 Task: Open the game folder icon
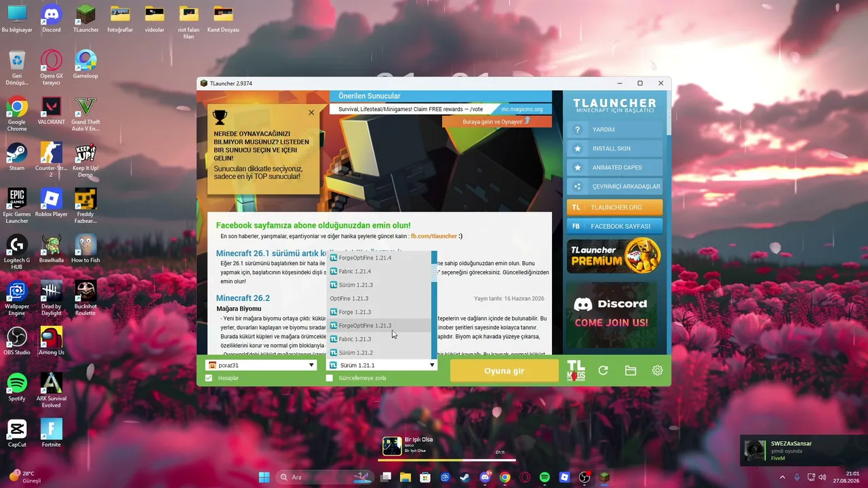[x=630, y=371]
